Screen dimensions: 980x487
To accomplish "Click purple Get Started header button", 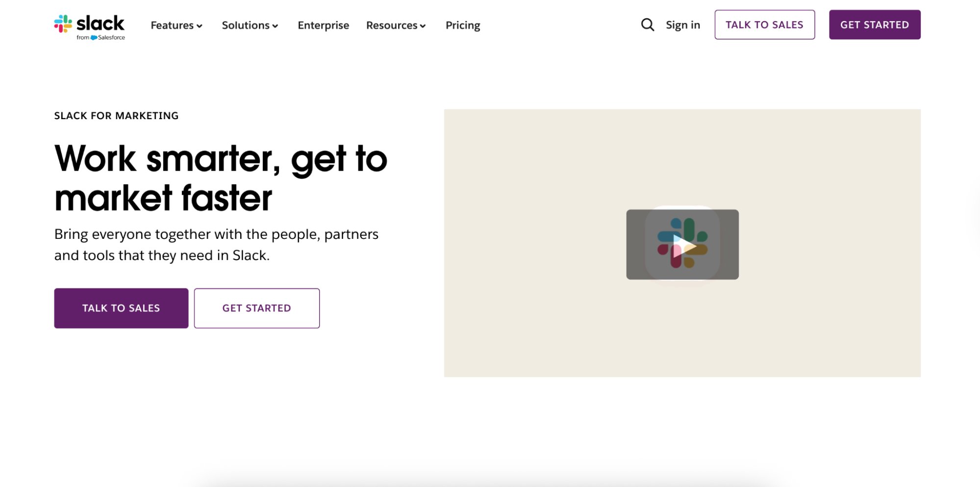I will [x=874, y=25].
